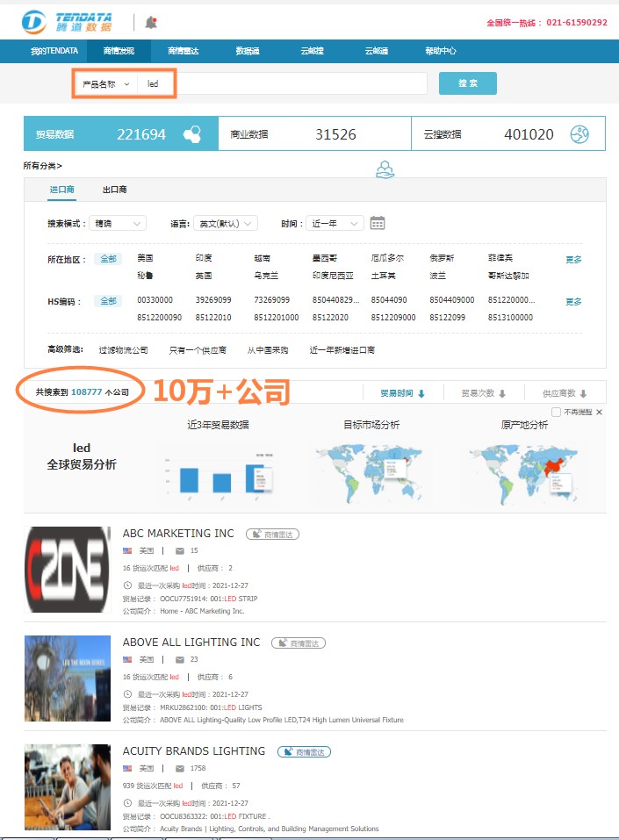Tick the 不再提醒 checkbox
Screen dimensions: 619x840
point(557,412)
